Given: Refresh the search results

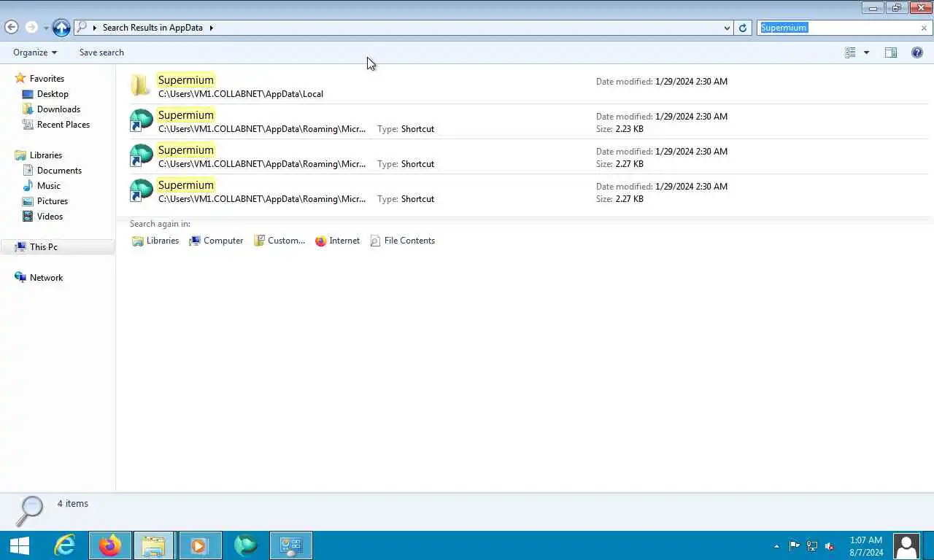Looking at the screenshot, I should tap(743, 28).
